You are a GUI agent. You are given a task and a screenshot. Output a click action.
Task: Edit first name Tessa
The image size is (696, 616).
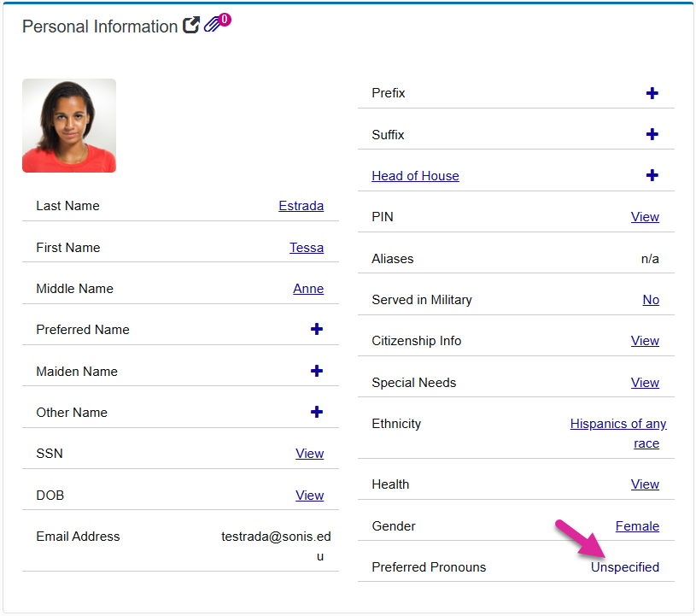[306, 248]
